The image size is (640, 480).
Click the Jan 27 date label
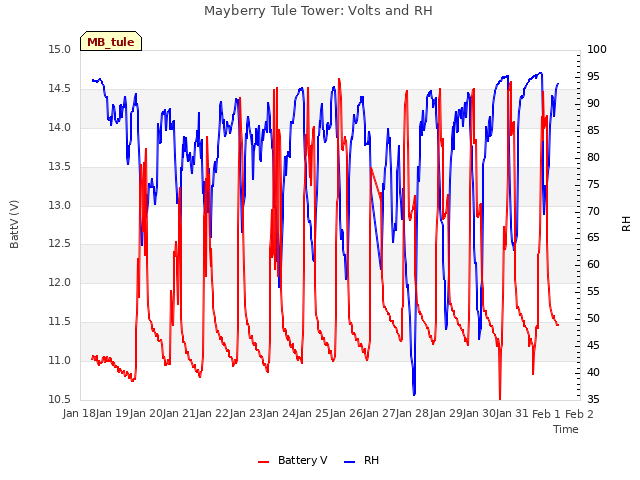[378, 413]
